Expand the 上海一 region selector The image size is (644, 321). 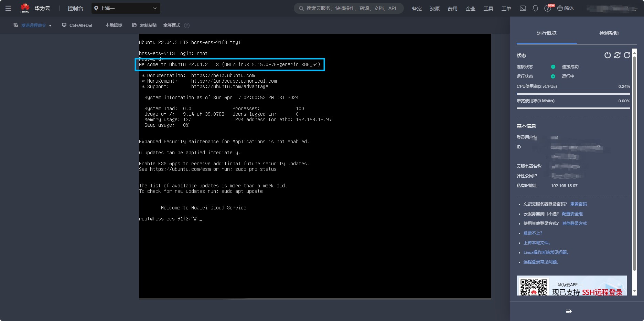pyautogui.click(x=126, y=8)
